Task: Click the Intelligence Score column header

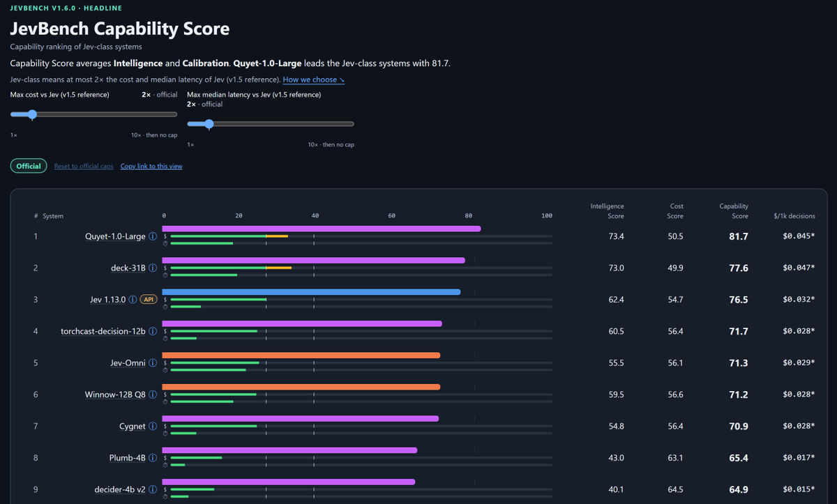Action: click(607, 211)
